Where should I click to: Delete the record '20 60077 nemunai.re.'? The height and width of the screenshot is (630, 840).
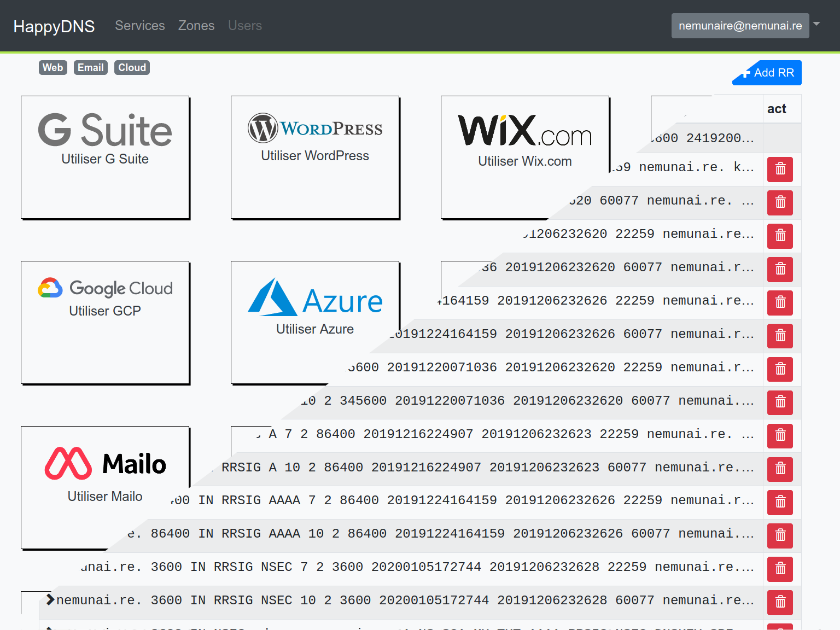coord(780,202)
